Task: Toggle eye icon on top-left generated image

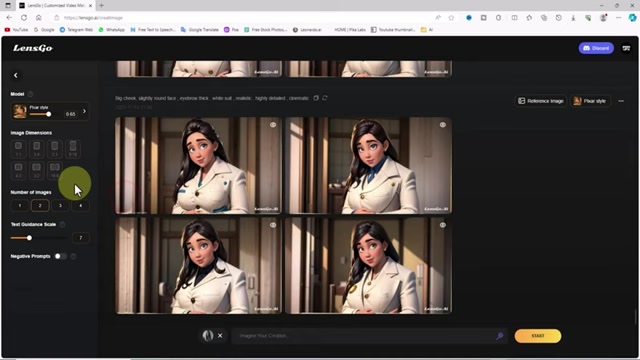Action: pos(273,125)
